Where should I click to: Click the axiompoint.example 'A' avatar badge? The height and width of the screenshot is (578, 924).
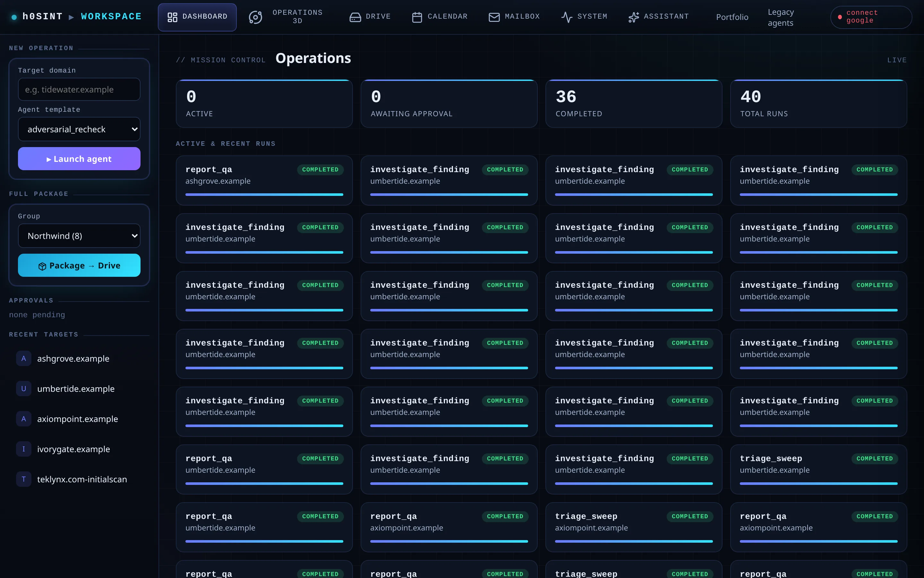coord(24,419)
